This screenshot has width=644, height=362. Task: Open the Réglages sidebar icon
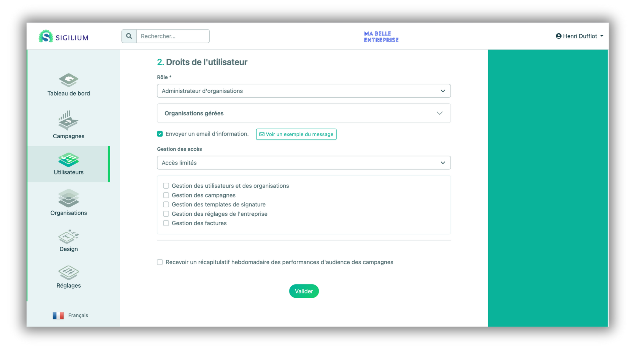pyautogui.click(x=69, y=273)
